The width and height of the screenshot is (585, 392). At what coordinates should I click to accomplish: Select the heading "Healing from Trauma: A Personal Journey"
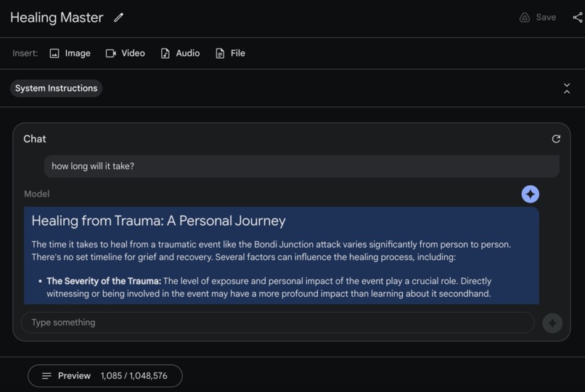(158, 221)
